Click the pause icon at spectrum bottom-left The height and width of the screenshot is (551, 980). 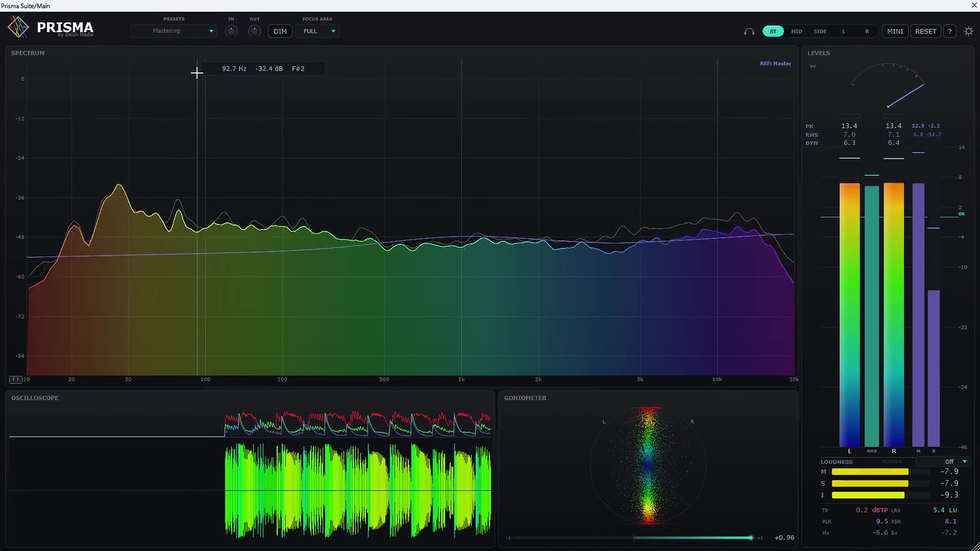point(15,380)
